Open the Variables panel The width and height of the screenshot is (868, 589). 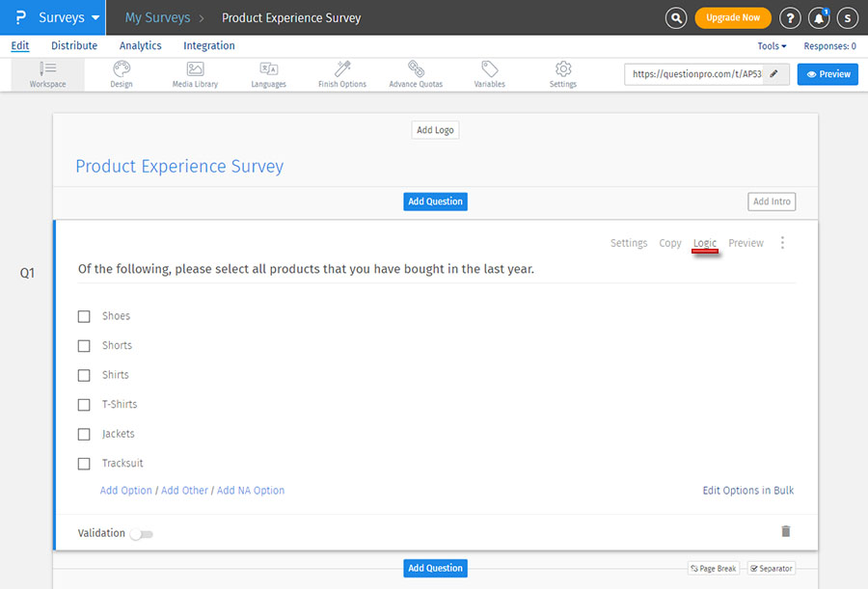(x=489, y=74)
